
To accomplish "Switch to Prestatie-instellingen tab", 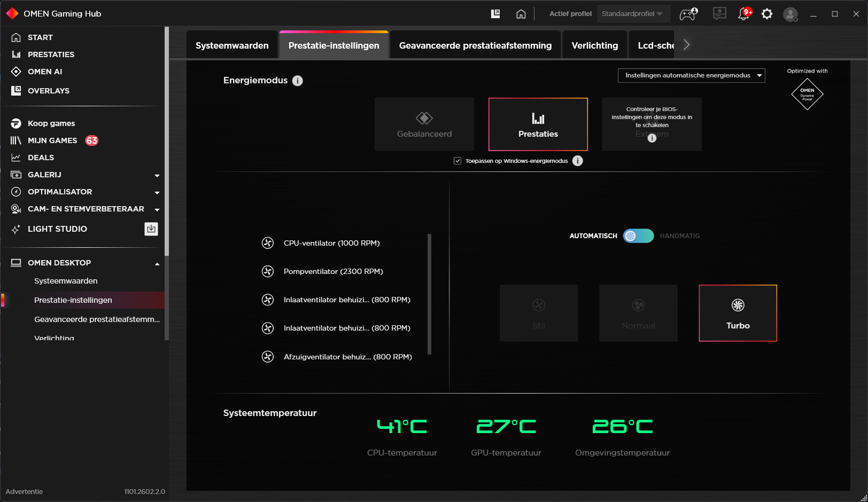I will pos(334,45).
